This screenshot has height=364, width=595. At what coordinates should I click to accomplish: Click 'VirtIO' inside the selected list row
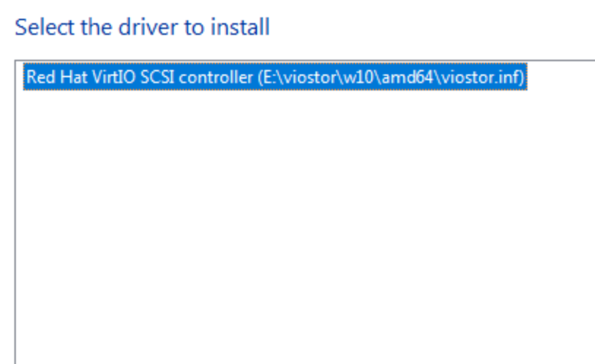[x=114, y=77]
